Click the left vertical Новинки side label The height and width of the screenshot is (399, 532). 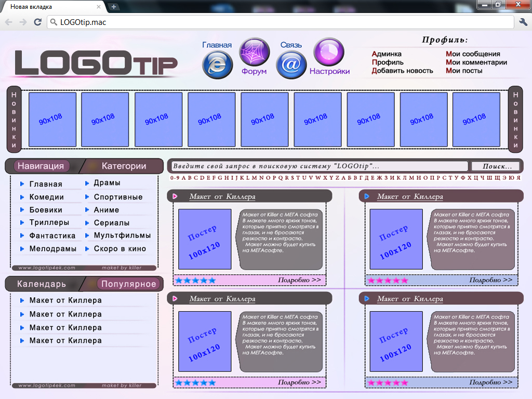coord(14,119)
